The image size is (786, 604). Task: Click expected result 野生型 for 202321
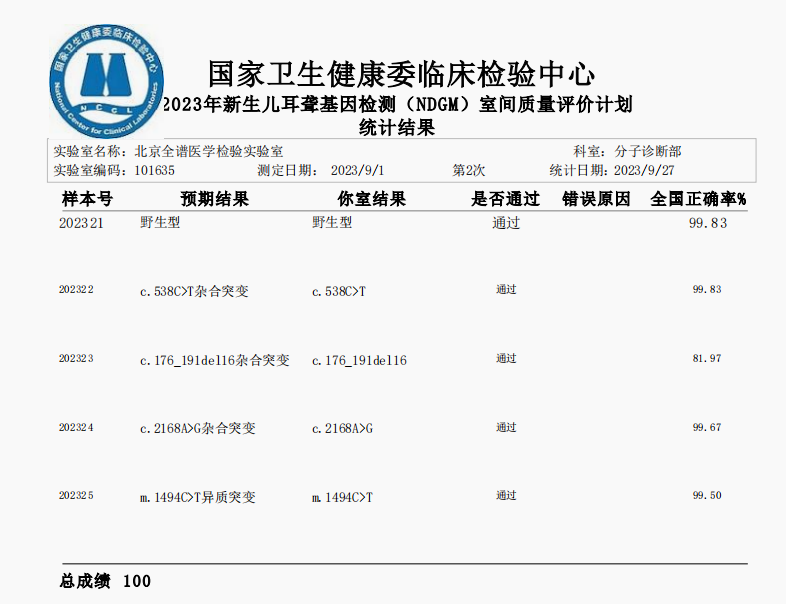160,222
